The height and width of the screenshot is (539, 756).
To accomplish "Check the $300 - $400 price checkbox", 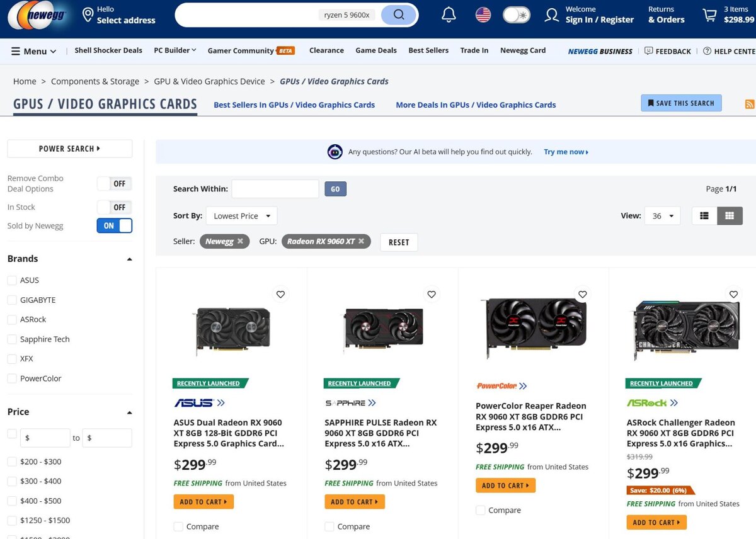I will click(12, 481).
